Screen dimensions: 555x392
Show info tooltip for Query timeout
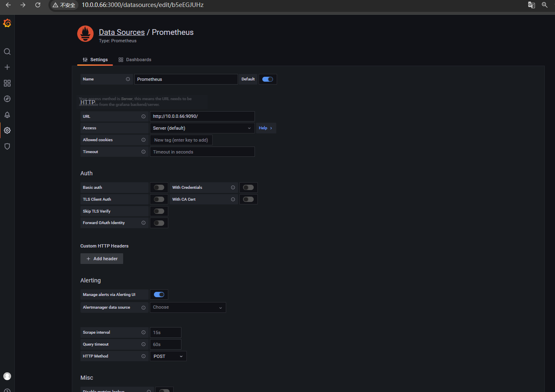click(143, 344)
